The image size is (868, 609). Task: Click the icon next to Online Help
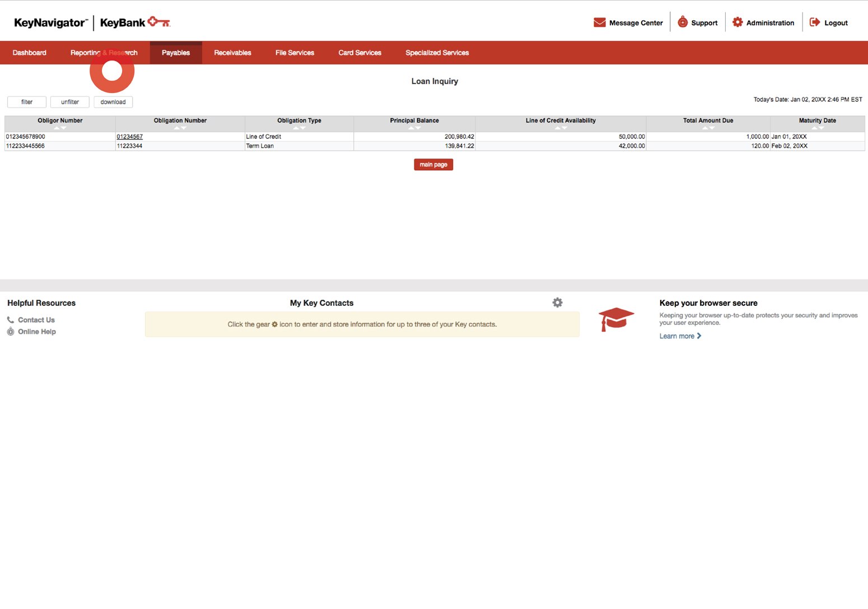10,331
